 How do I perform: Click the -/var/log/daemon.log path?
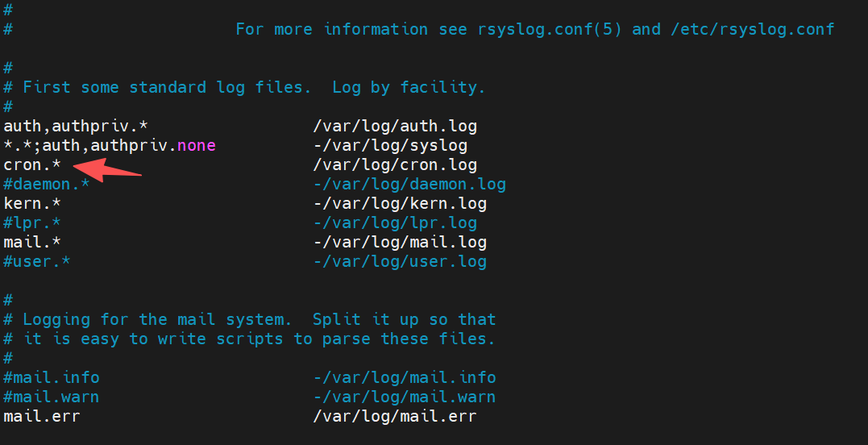click(409, 185)
